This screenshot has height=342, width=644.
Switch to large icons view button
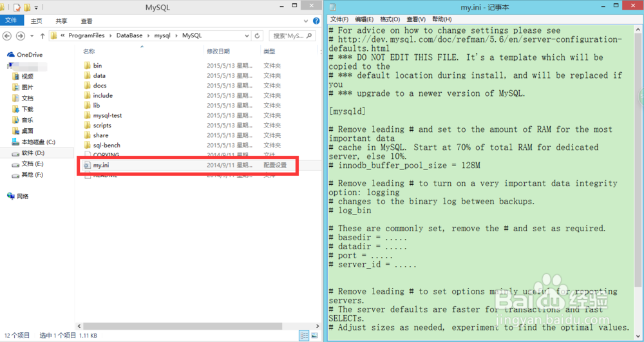click(315, 336)
